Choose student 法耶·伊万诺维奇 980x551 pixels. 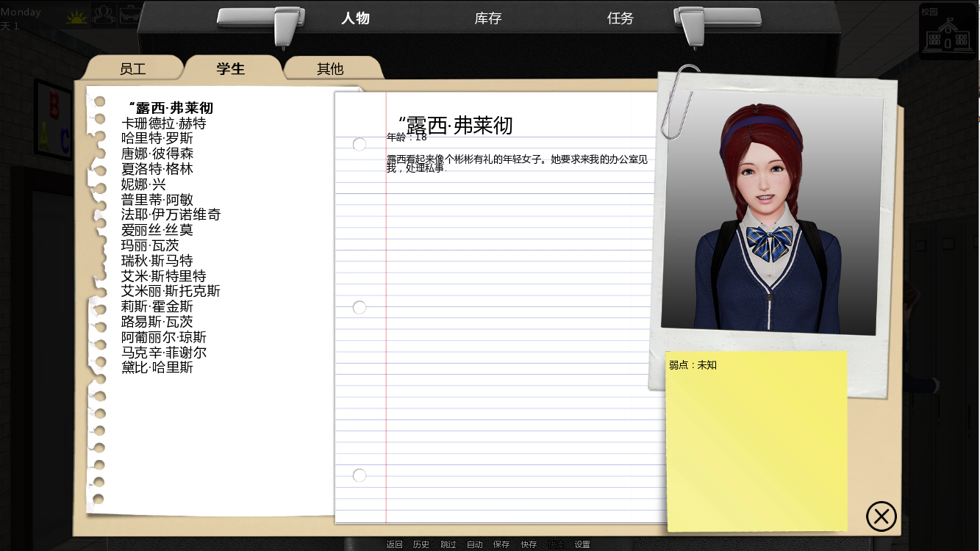point(171,215)
